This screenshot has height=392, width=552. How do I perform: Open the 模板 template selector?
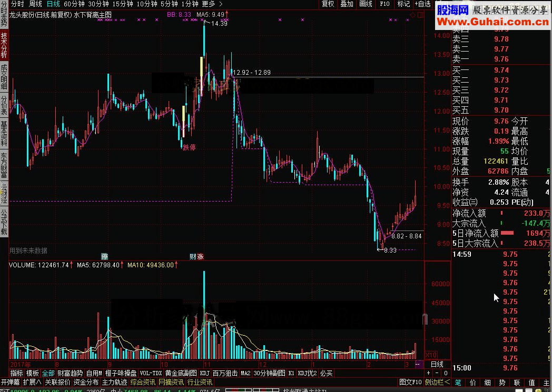point(32,373)
